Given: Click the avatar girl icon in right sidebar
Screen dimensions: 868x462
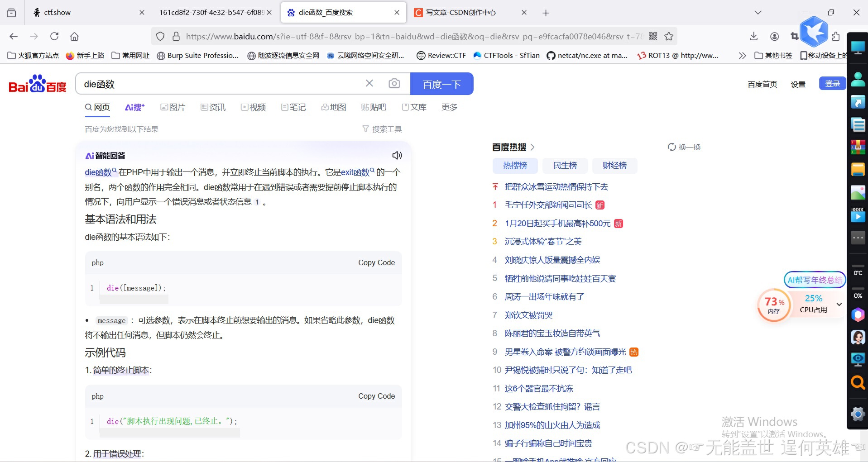Looking at the screenshot, I should (858, 337).
